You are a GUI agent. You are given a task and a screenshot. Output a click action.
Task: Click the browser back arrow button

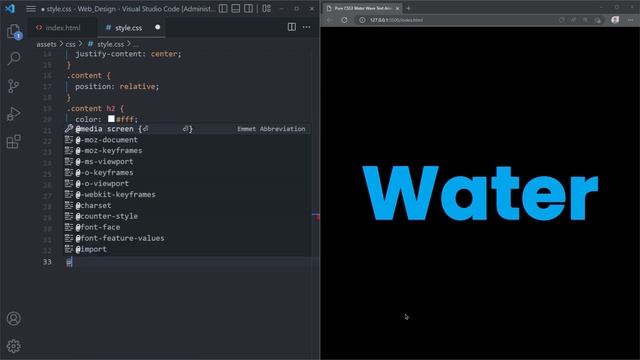(x=329, y=20)
